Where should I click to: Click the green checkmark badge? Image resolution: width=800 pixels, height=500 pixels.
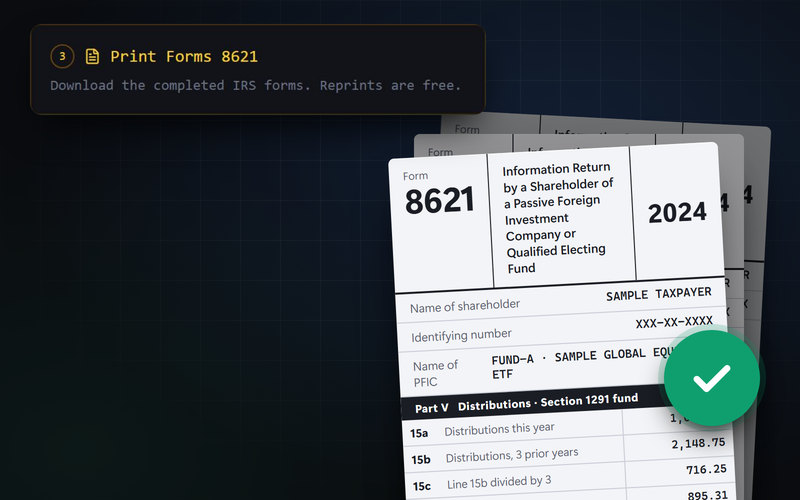pyautogui.click(x=712, y=378)
